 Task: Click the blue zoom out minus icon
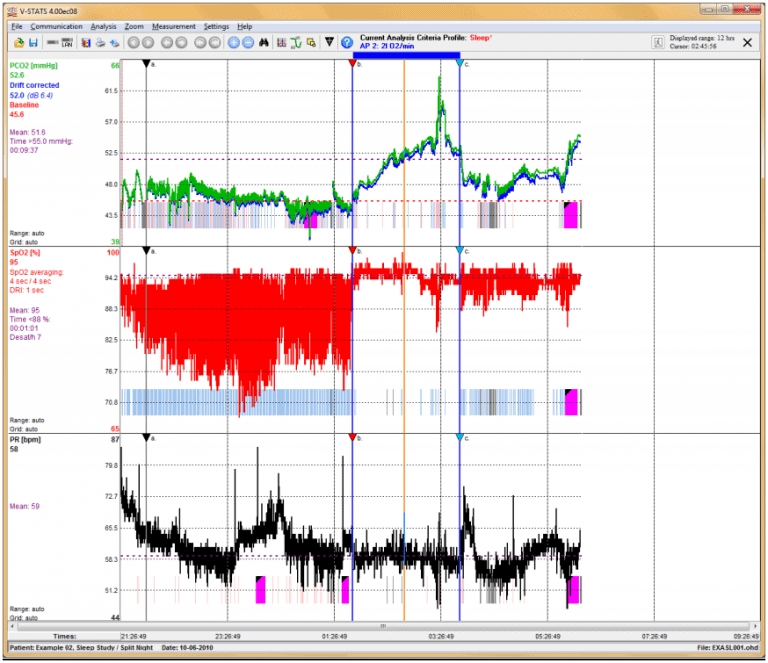(x=248, y=43)
